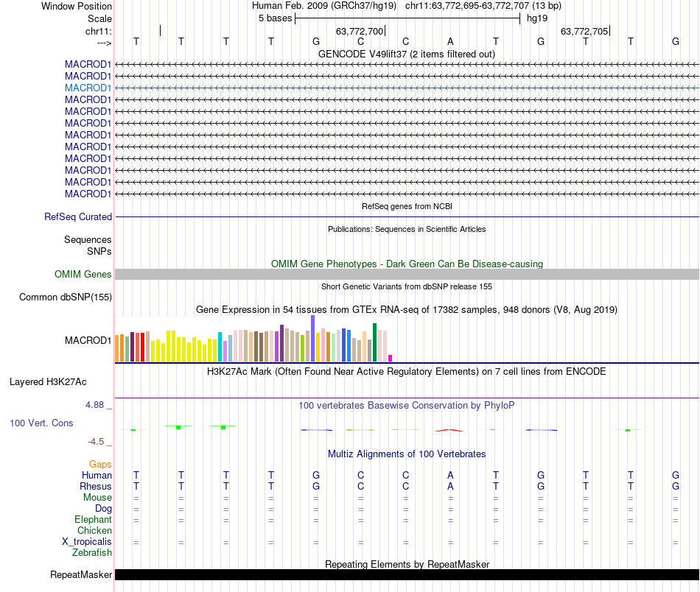700x592 pixels.
Task: Click the 4.88 PhyloP upper value
Action: (94, 405)
